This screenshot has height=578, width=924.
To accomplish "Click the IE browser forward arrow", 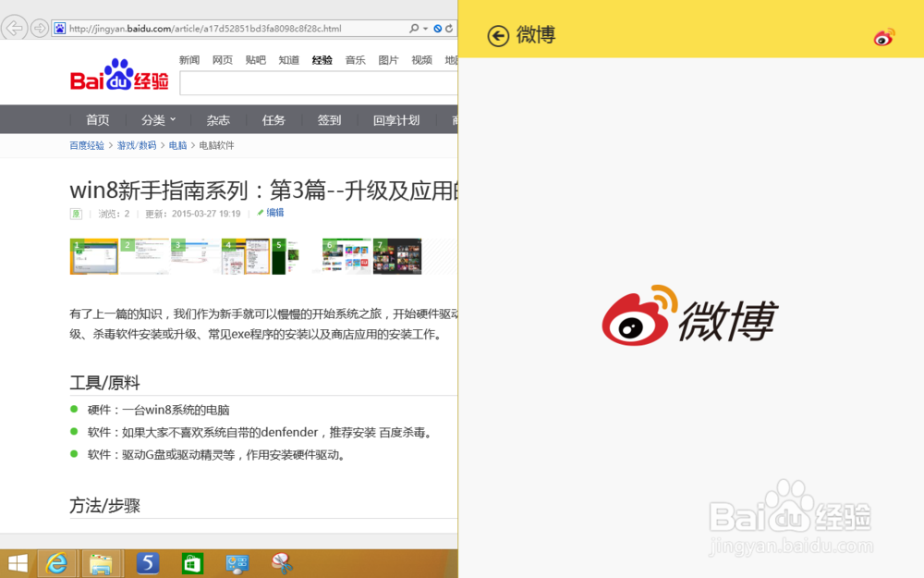I will 40,28.
